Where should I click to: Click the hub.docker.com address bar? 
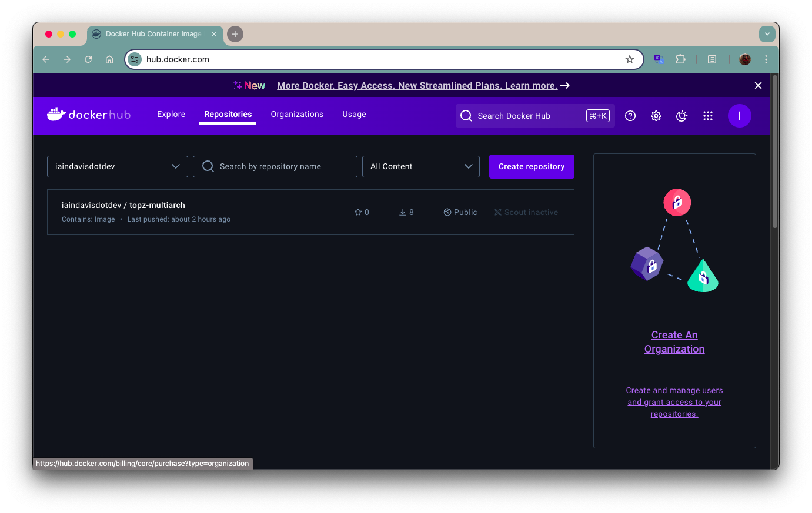pyautogui.click(x=384, y=59)
